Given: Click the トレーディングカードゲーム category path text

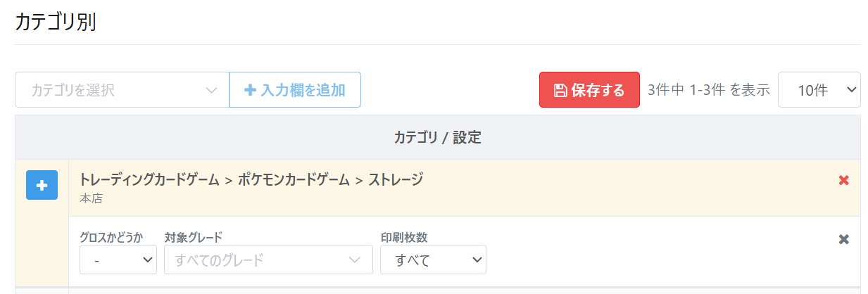Looking at the screenshot, I should click(x=149, y=179).
